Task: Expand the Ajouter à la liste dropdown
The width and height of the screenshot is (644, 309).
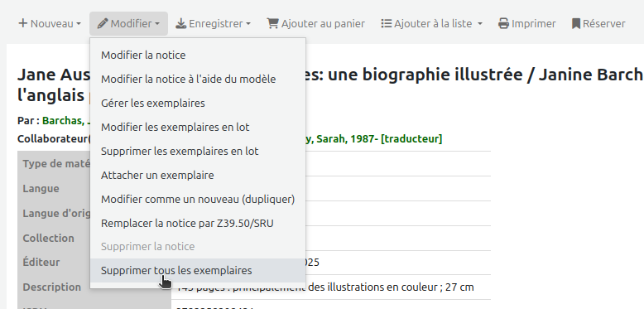Action: click(x=431, y=23)
